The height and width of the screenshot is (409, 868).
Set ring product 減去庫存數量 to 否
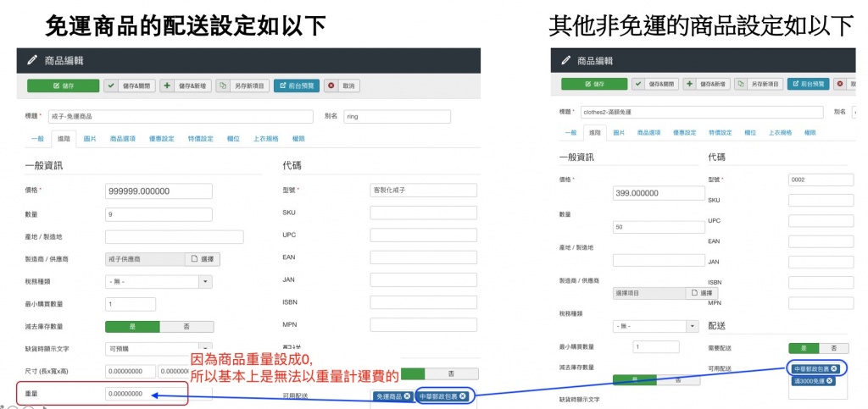click(x=186, y=326)
